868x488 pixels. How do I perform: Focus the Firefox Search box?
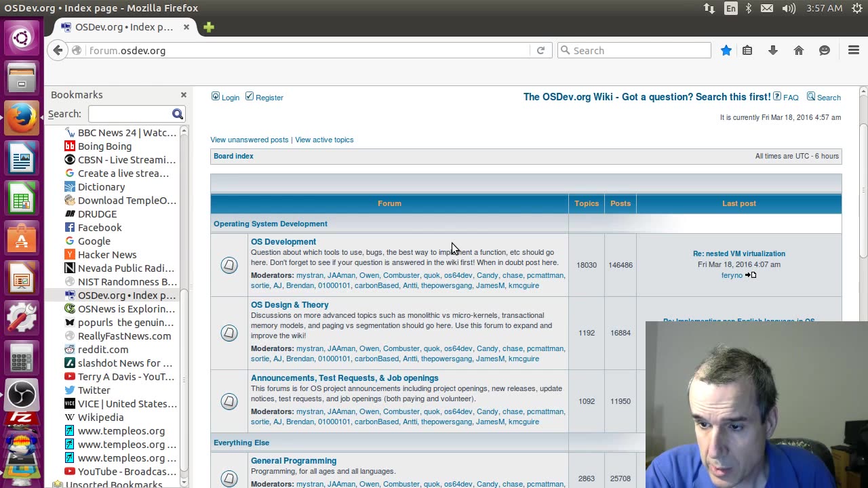(634, 50)
